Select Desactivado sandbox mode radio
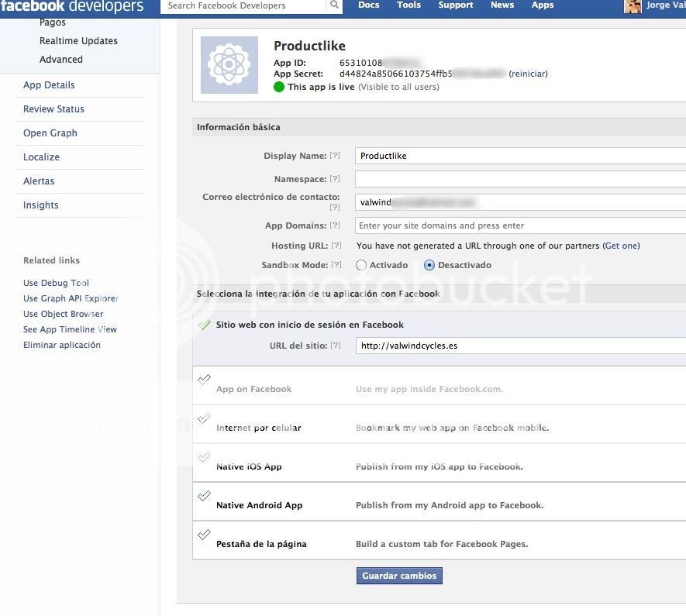This screenshot has height=616, width=686. tap(429, 265)
